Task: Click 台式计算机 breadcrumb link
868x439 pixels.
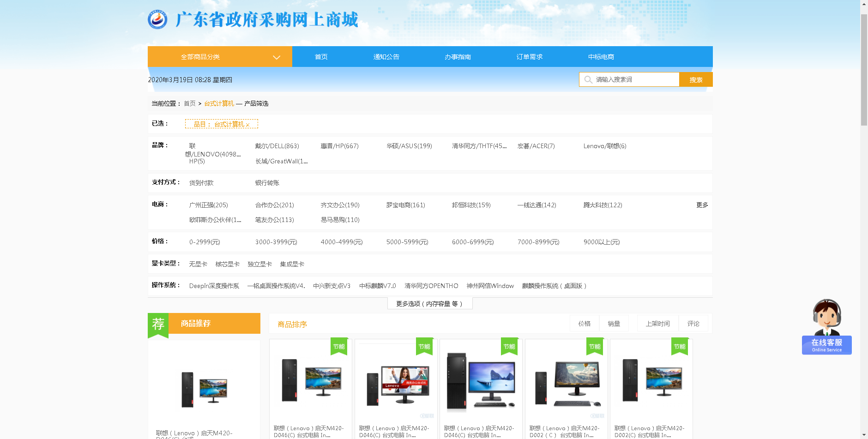Action: [x=219, y=103]
